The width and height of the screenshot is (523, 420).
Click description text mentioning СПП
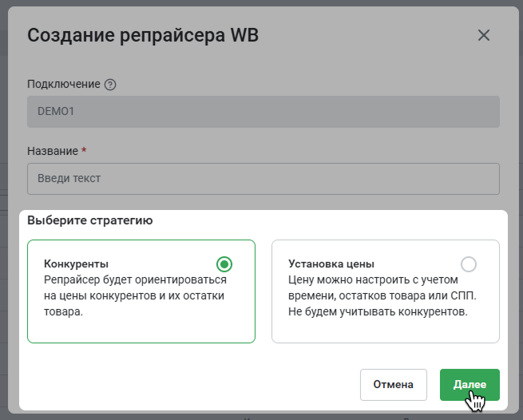point(382,295)
